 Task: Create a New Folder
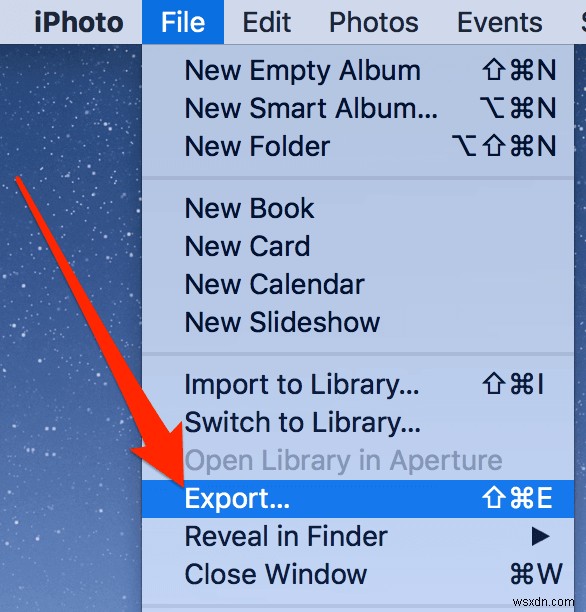(358, 146)
